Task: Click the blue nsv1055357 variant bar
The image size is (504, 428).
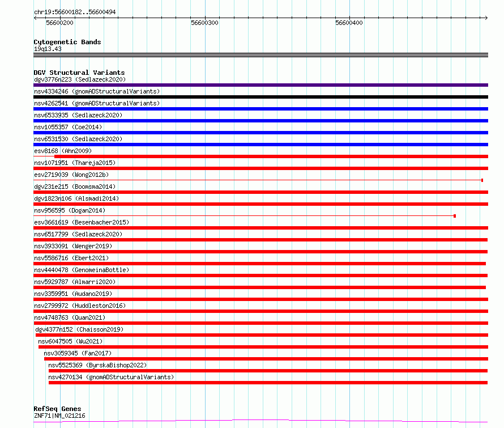Action: 260,133
